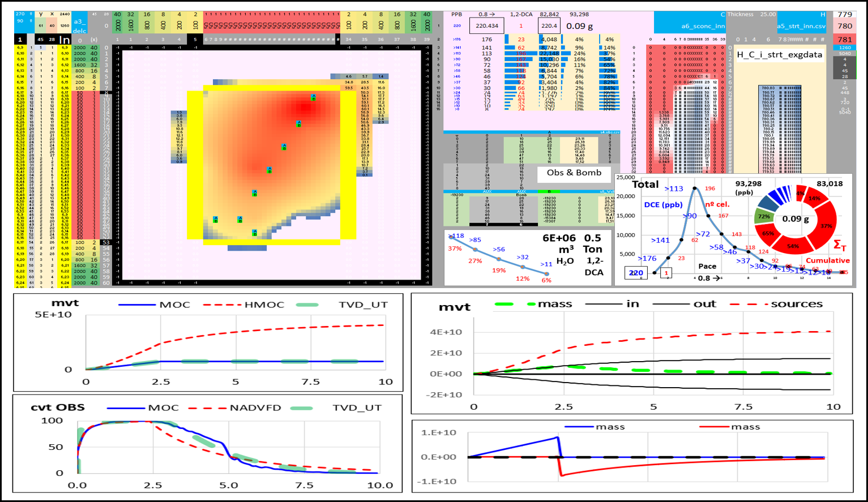This screenshot has height=502, width=868.
Task: Select the 82,842 header value
Action: tap(549, 14)
